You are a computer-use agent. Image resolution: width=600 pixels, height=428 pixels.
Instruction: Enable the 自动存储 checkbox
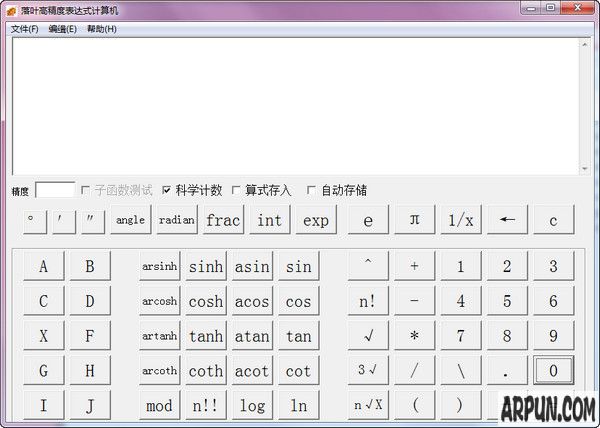tap(311, 190)
